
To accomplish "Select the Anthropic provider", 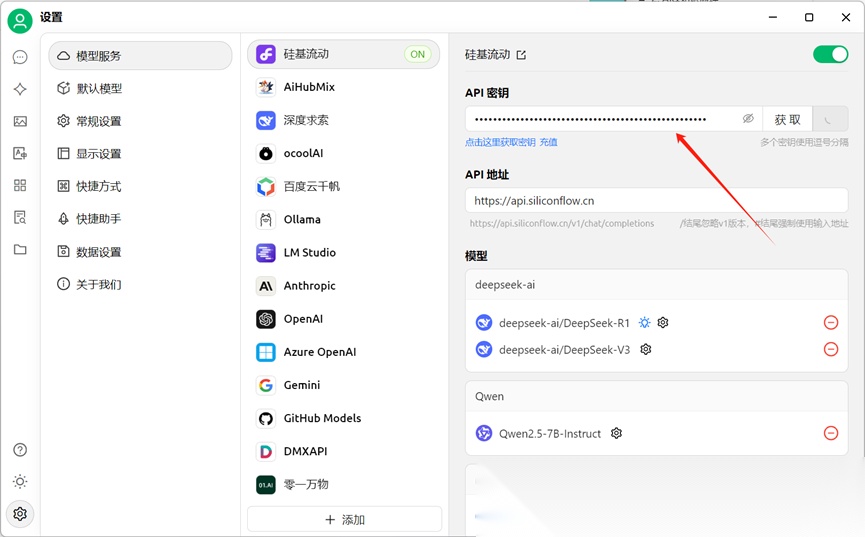I will coord(343,285).
